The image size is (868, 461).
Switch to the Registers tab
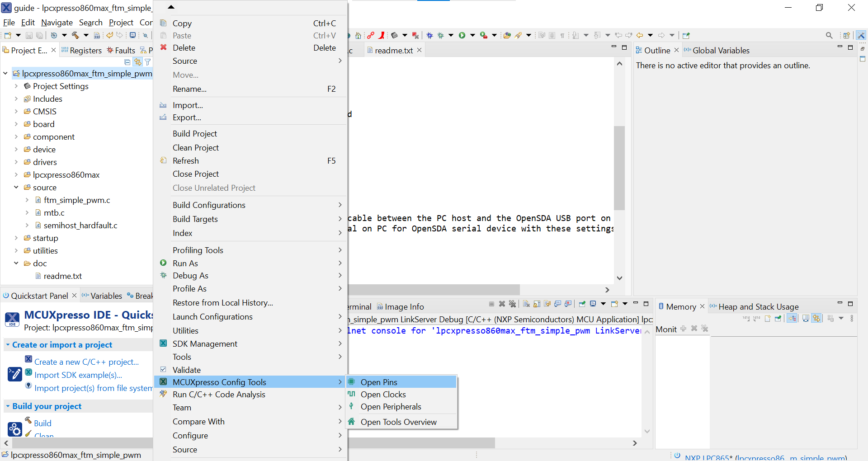pos(85,50)
